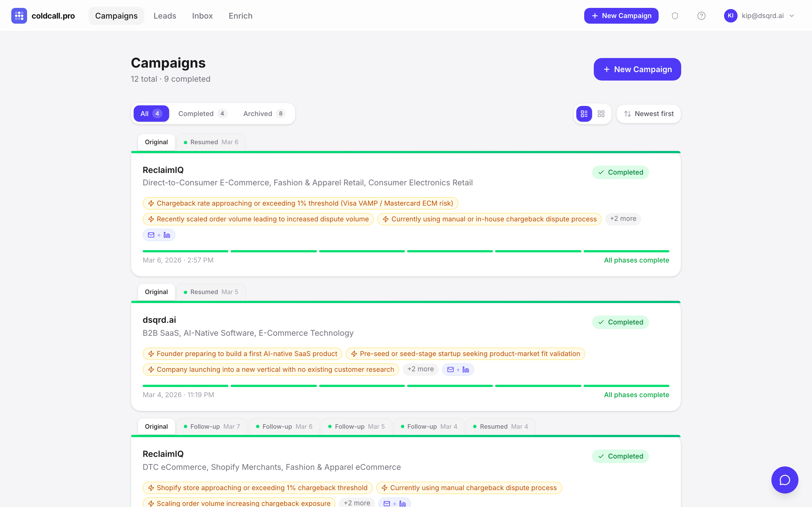Click the KI avatar circle
The image size is (812, 507).
tap(731, 15)
